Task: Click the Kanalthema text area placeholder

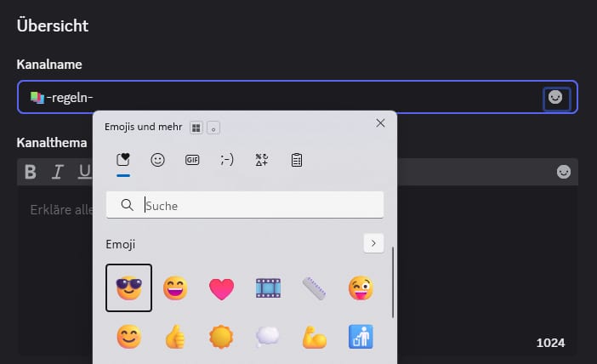Action: 61,210
